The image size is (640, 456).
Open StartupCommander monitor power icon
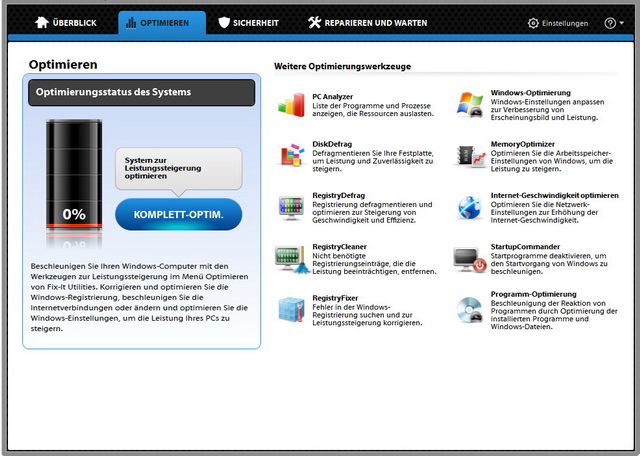(x=470, y=260)
